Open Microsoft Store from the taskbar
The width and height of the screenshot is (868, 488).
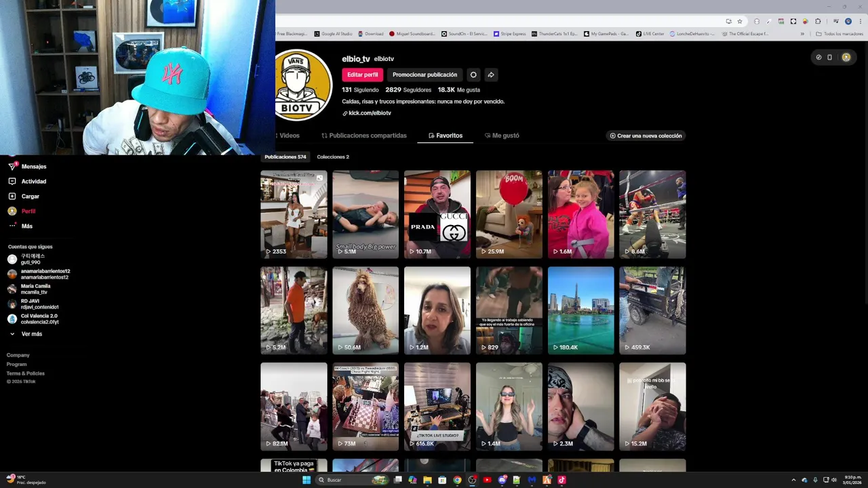pyautogui.click(x=442, y=480)
